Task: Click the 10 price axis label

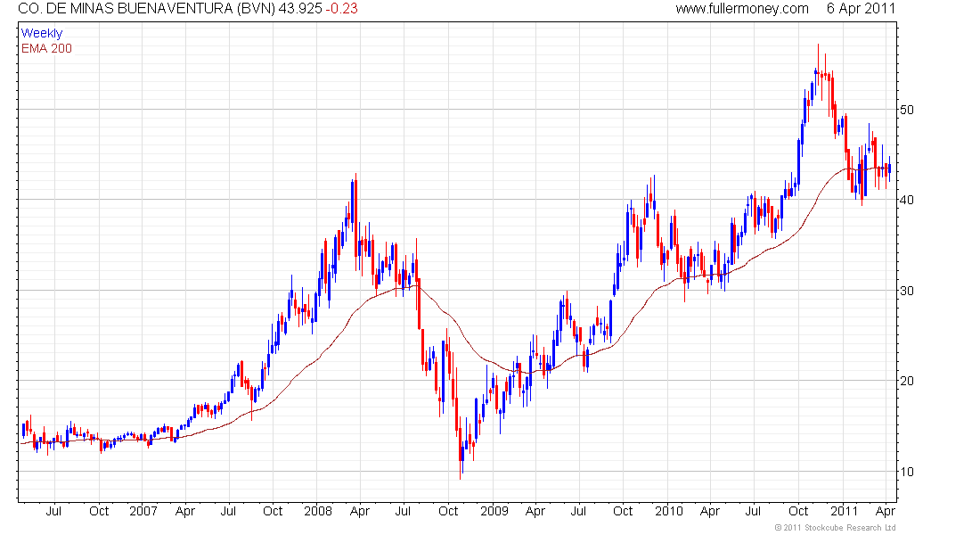Action: click(907, 471)
